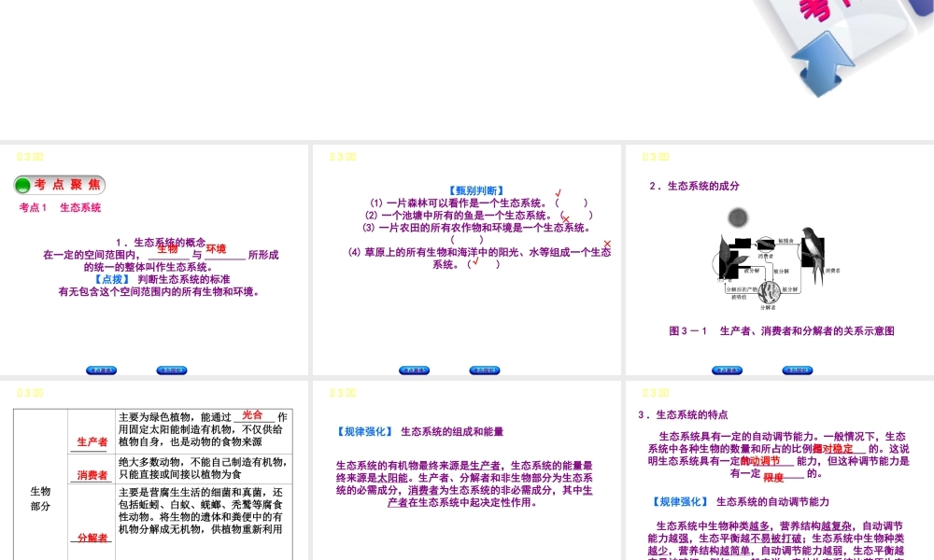
Task: Open the slide titled 考点1 生态系统
Action: tap(154, 259)
